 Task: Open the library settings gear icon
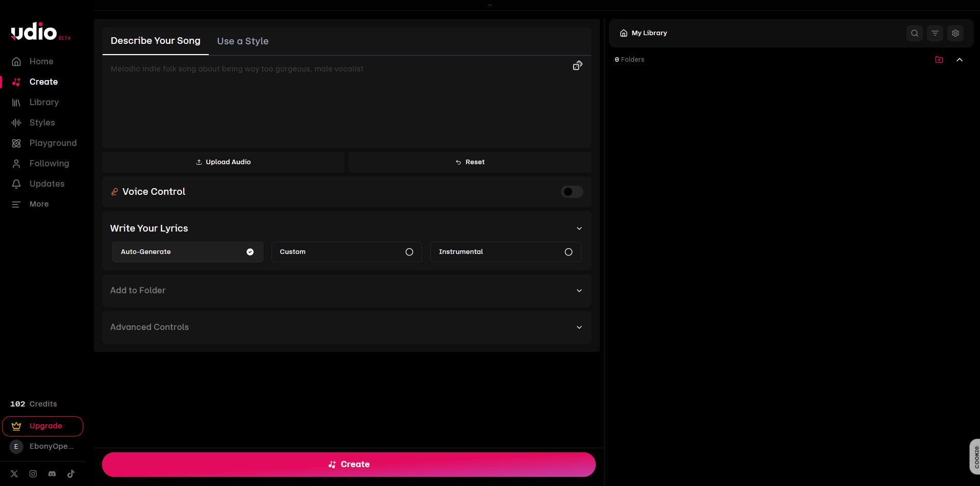[955, 33]
